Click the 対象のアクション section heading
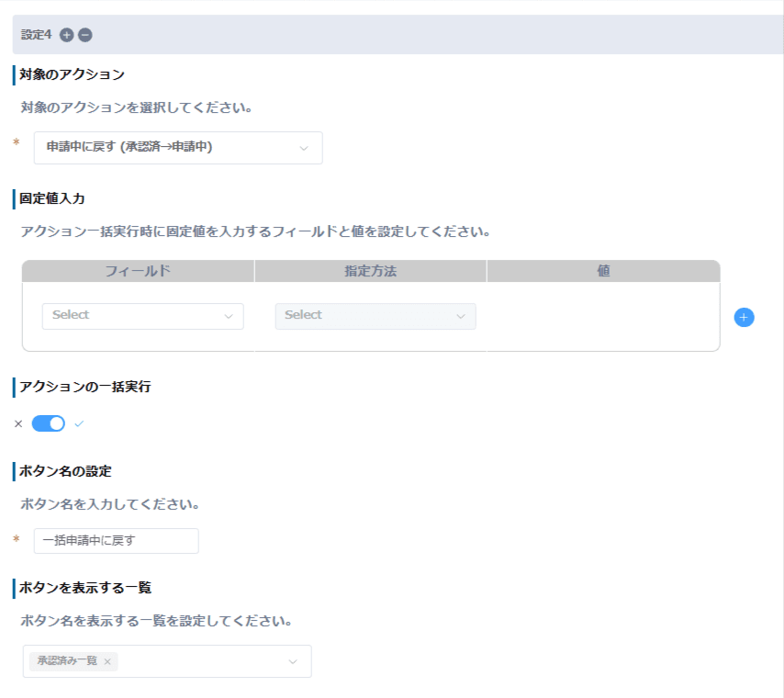This screenshot has height=698, width=784. pos(72,74)
